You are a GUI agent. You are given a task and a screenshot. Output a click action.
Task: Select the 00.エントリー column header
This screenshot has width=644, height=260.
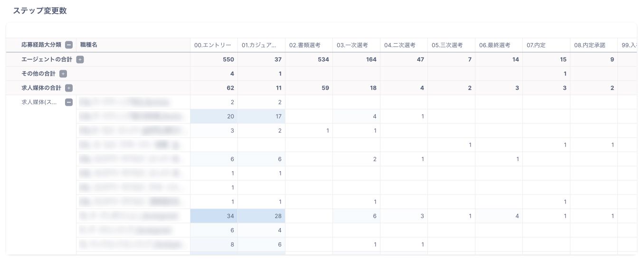213,45
